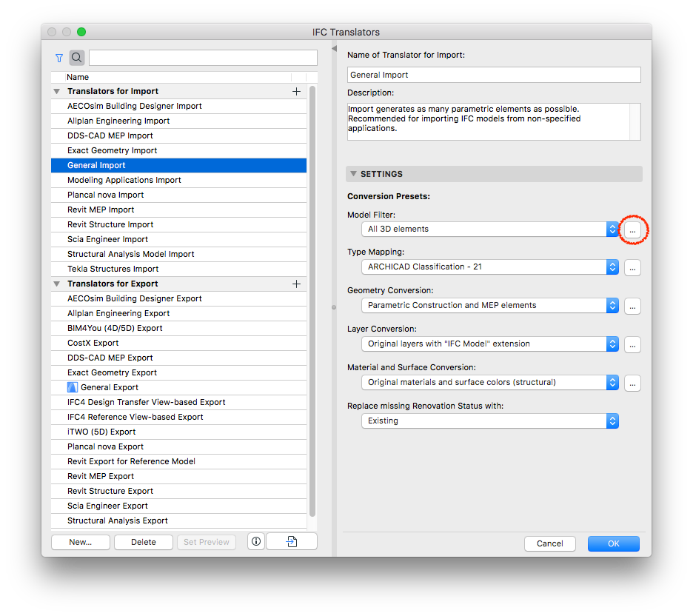This screenshot has width=693, height=616.
Task: Open Layer Conversion preset options (...)
Action: point(632,344)
